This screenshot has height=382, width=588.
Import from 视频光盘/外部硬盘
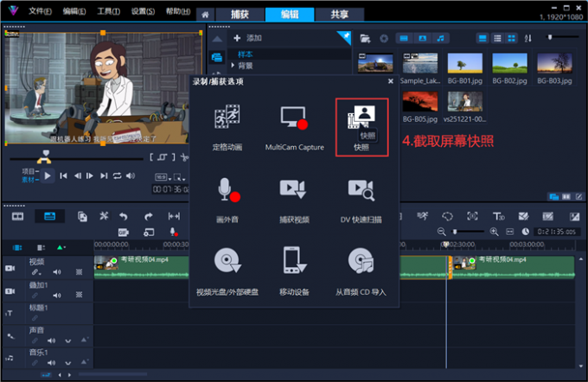[x=227, y=272]
